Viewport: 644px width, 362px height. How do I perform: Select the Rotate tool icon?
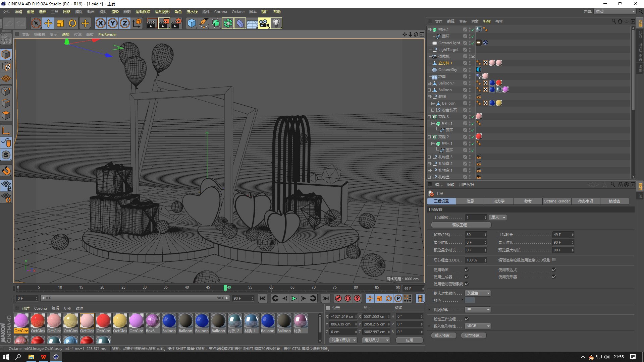pyautogui.click(x=72, y=23)
